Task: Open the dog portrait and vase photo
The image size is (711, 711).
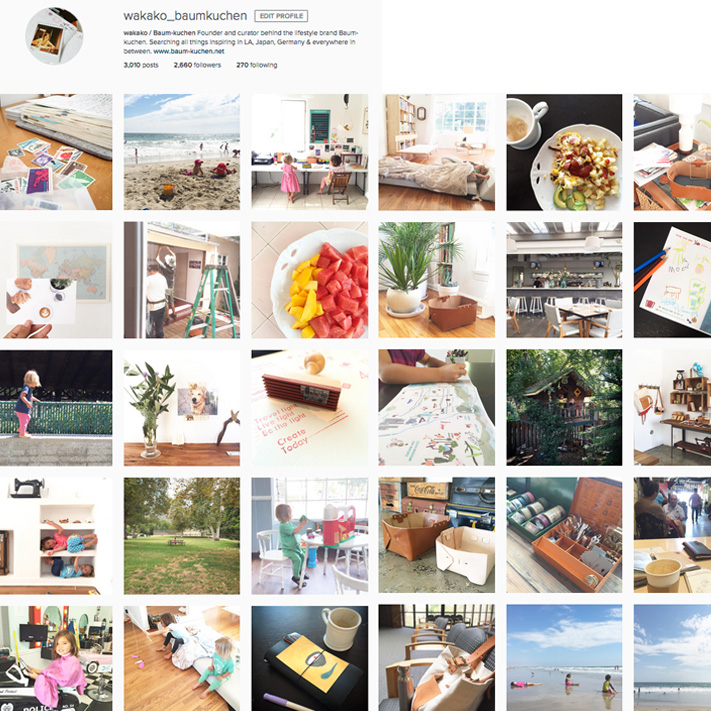Action: tap(182, 408)
